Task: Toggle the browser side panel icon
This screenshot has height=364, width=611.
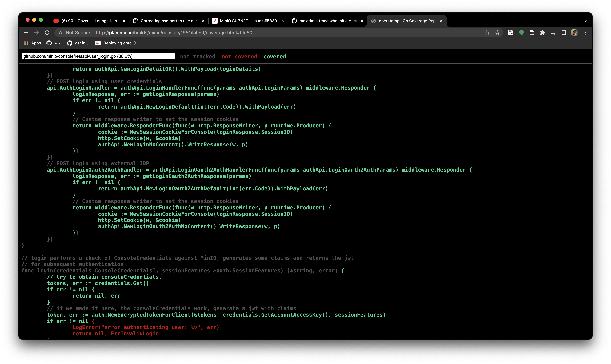Action: coord(564,33)
